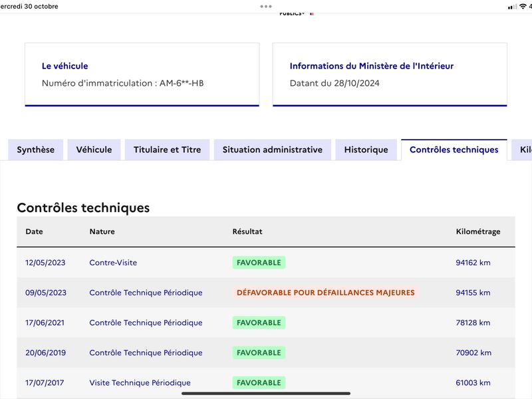532x399 pixels.
Task: Click the date 09/05/2023
Action: (x=46, y=293)
